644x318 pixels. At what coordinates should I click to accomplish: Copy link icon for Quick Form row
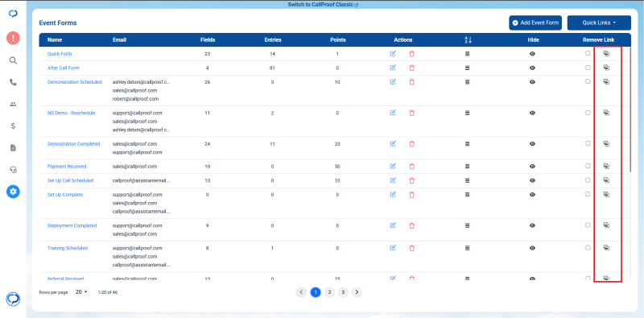coord(606,53)
